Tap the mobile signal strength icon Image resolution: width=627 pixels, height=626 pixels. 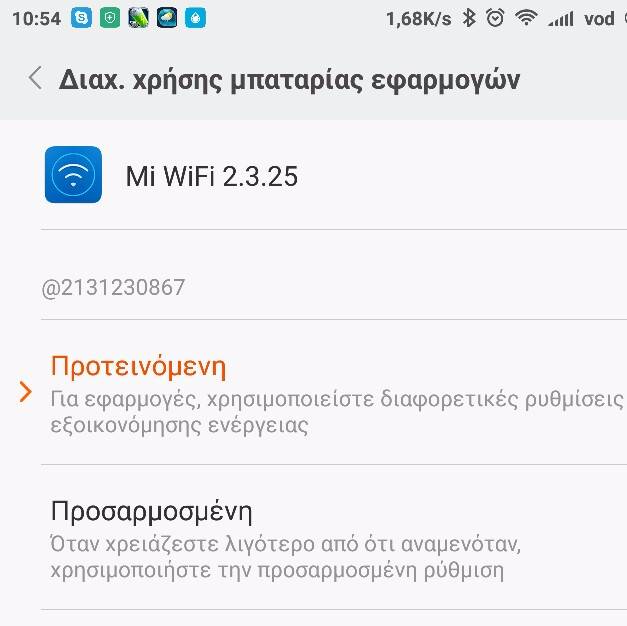pos(561,19)
